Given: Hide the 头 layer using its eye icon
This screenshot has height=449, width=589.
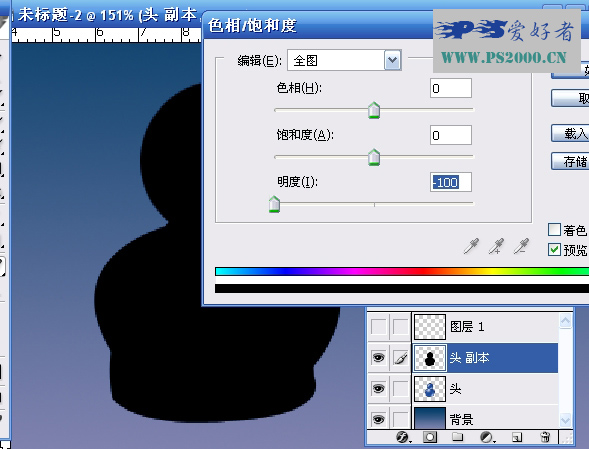Looking at the screenshot, I should [x=378, y=389].
